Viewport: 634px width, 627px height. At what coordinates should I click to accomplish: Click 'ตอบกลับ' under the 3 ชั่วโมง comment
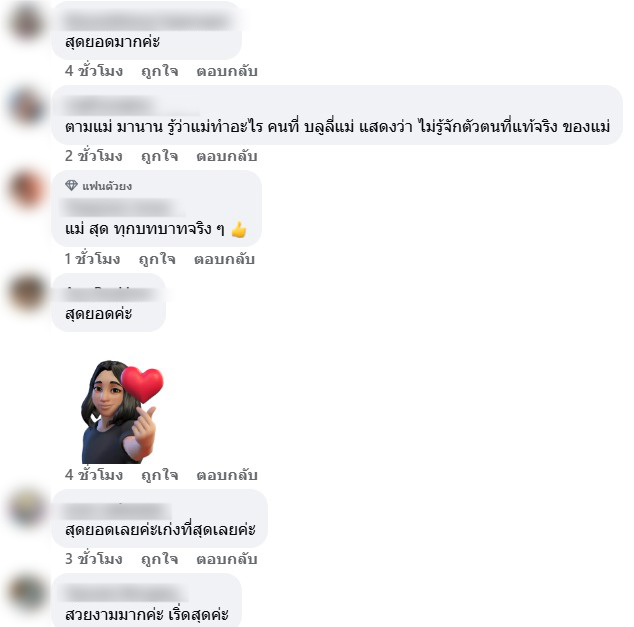227,559
